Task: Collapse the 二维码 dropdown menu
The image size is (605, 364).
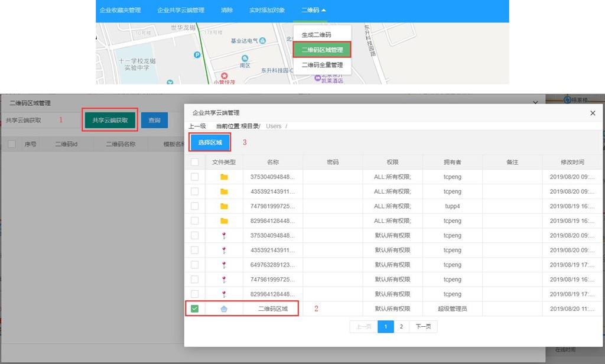Action: (x=313, y=10)
